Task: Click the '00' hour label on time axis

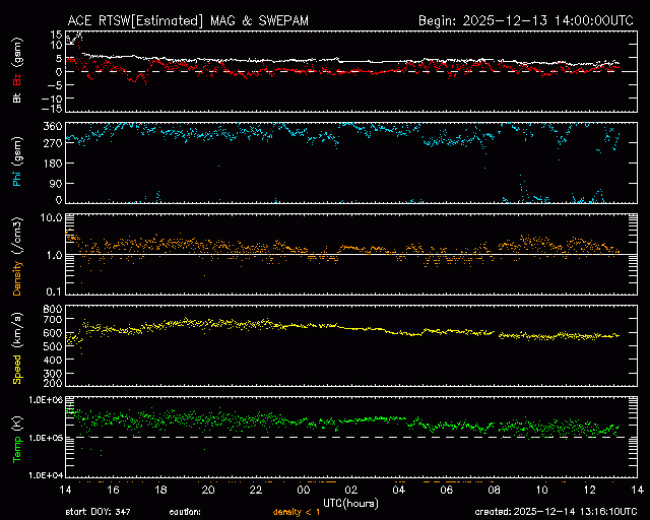Action: 303,490
